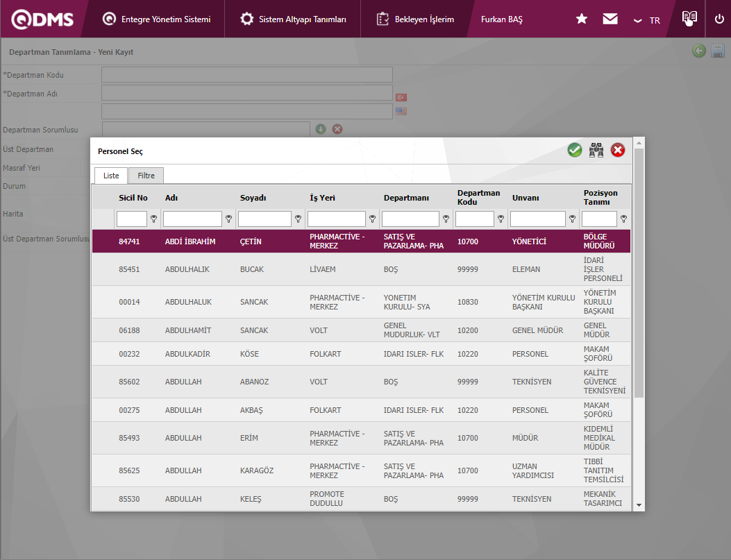Switch to the Filtre tab
This screenshot has width=731, height=560.
point(146,176)
